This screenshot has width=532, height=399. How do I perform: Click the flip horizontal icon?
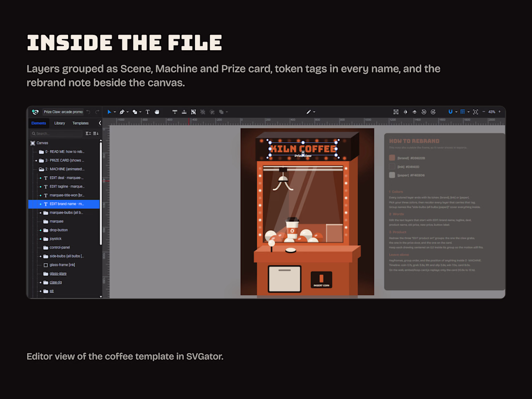pos(405,112)
